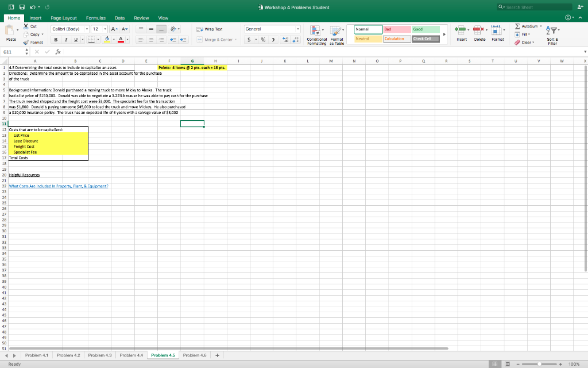Align text to middle
The image size is (588, 368).
(151, 29)
